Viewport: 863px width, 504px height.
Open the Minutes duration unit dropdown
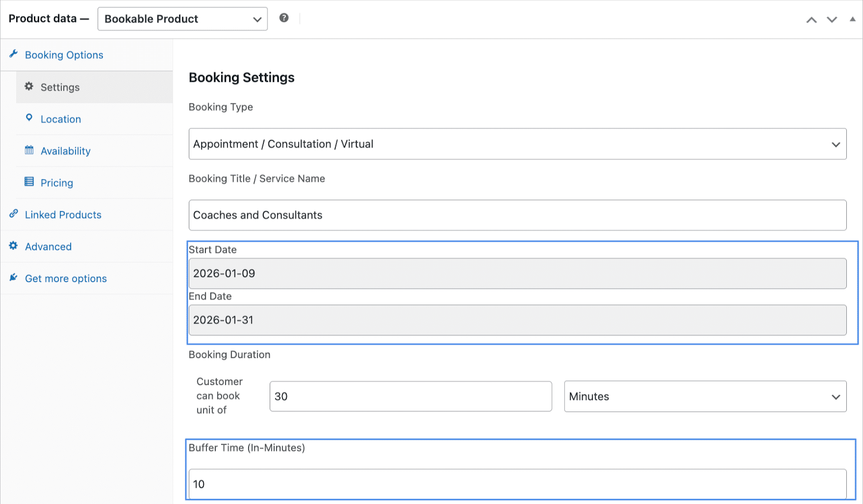pos(705,396)
